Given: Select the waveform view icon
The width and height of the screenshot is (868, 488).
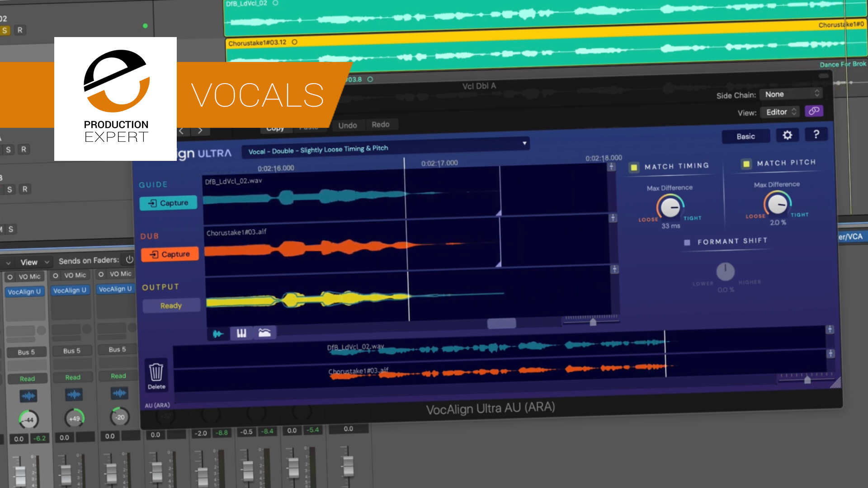Looking at the screenshot, I should pyautogui.click(x=218, y=334).
